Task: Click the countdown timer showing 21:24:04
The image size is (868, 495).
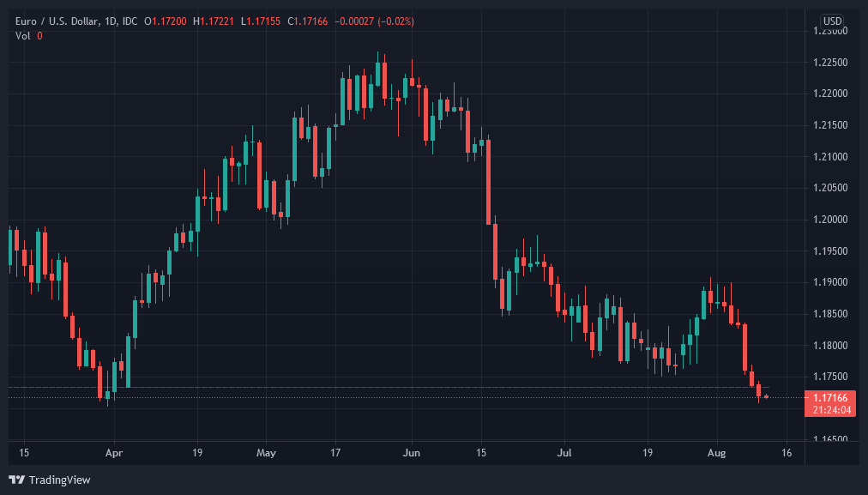Action: [831, 409]
